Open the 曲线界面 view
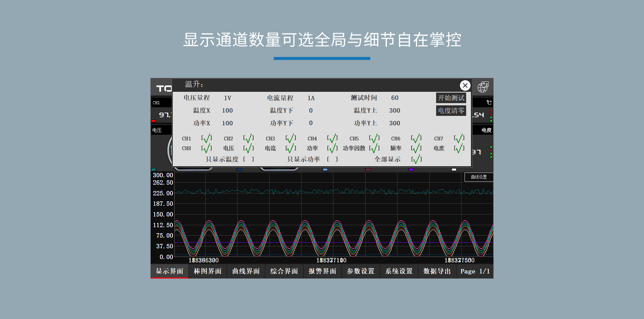The width and height of the screenshot is (644, 319). click(246, 271)
